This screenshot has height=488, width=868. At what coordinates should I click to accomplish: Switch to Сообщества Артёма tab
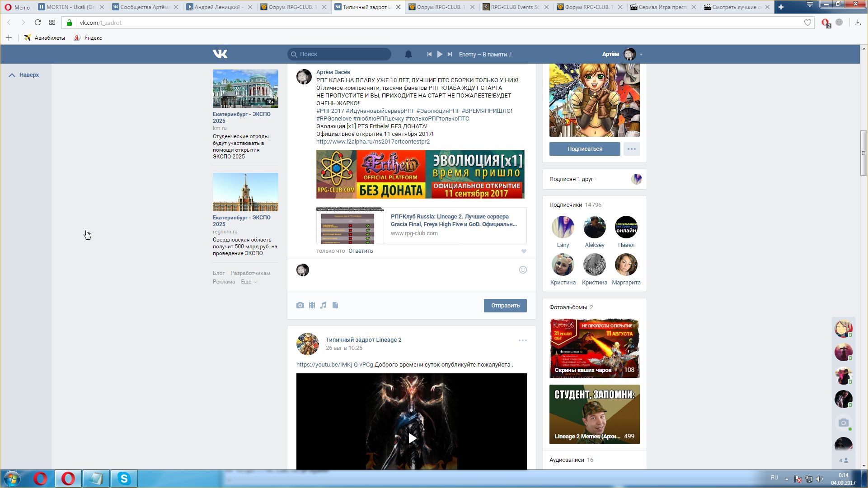click(145, 7)
